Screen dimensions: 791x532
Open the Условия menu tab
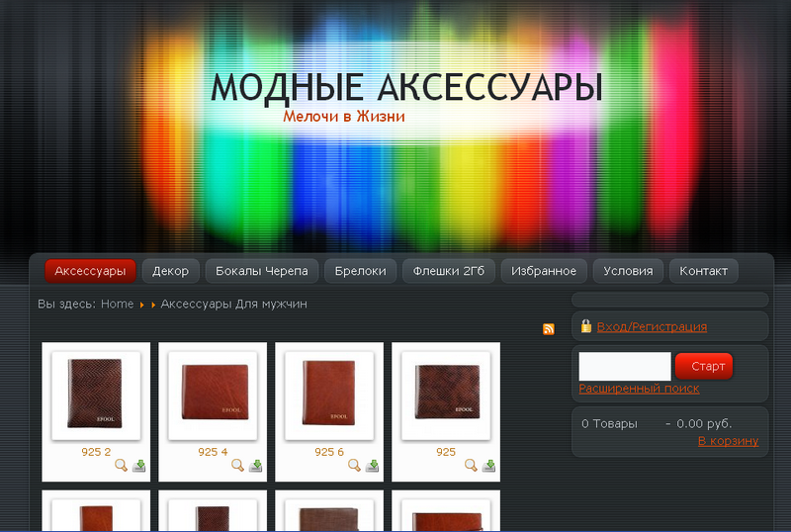click(x=628, y=271)
